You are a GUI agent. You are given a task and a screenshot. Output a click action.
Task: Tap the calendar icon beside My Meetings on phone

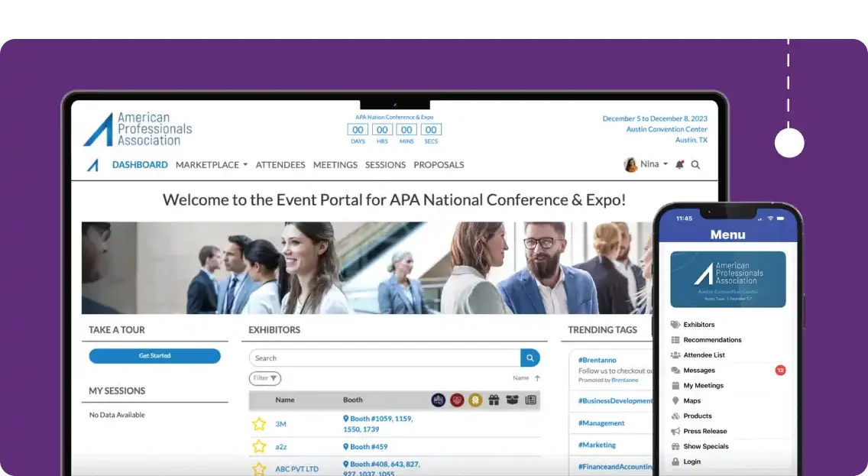(675, 386)
